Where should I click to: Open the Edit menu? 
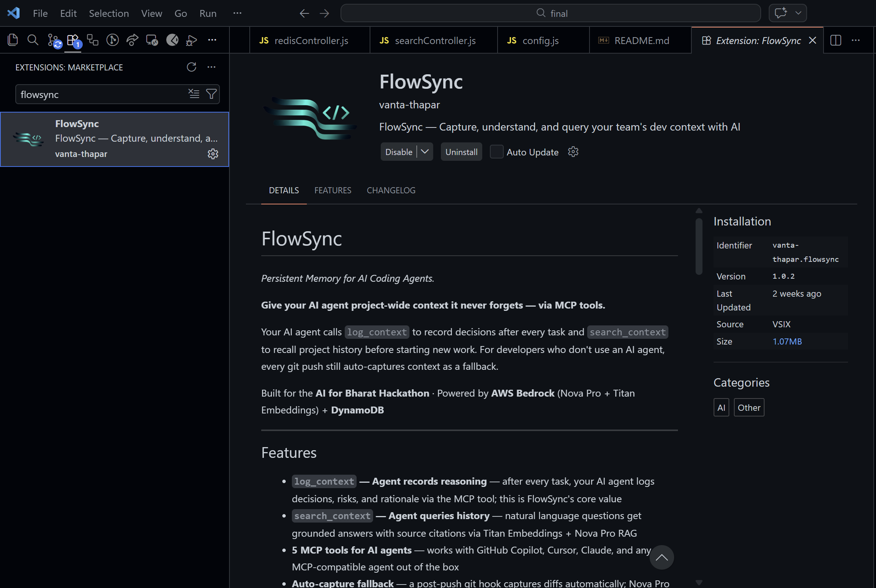coord(68,13)
